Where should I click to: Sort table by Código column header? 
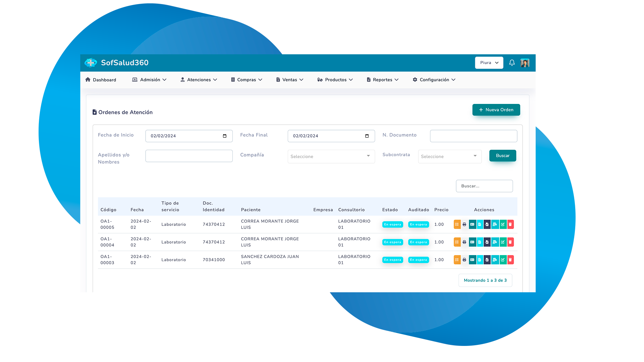[x=108, y=210]
